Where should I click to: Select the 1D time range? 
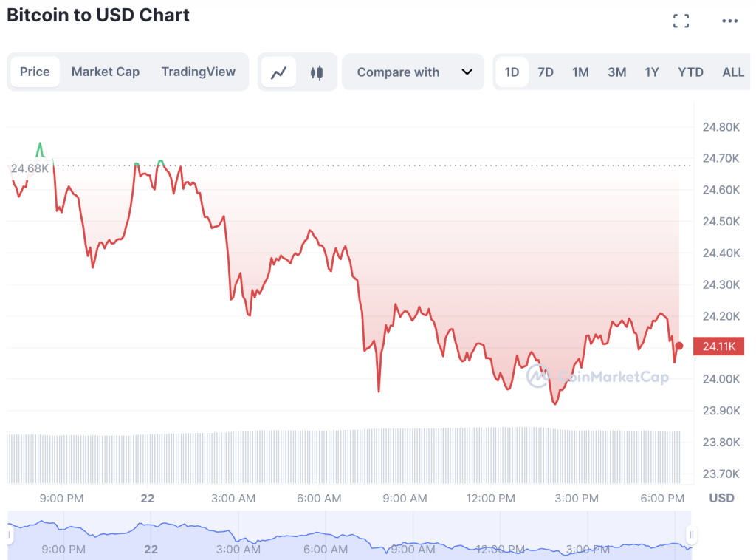point(512,72)
